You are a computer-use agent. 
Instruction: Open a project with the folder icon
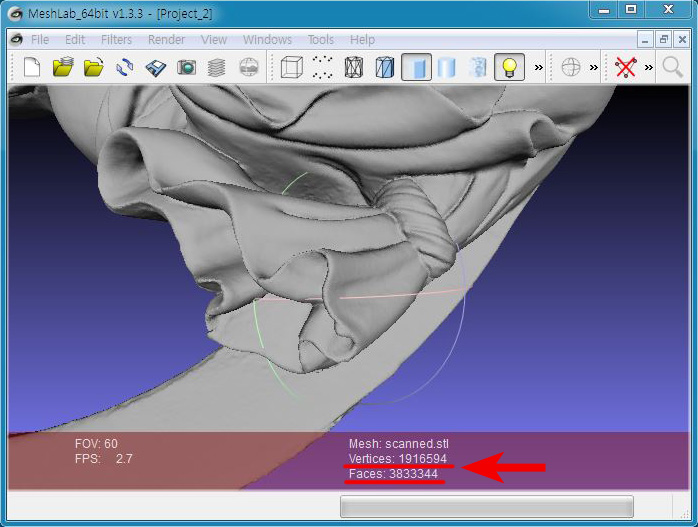pyautogui.click(x=63, y=67)
